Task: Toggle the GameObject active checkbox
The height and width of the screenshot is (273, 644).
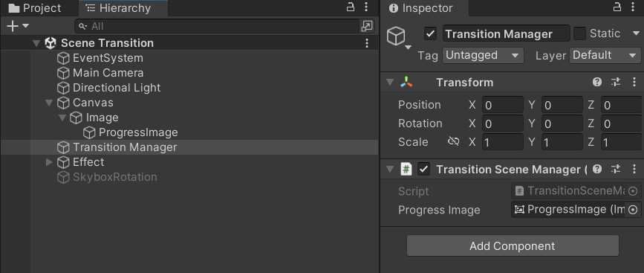Action: tap(430, 33)
